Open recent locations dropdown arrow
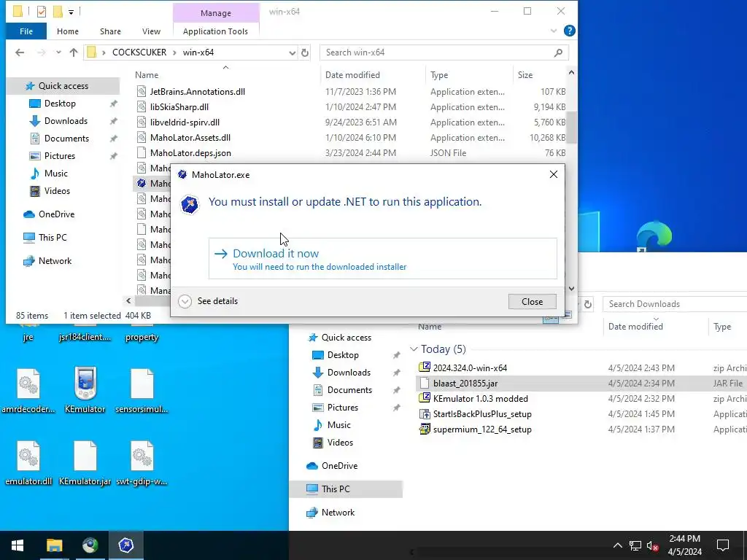 (x=58, y=52)
